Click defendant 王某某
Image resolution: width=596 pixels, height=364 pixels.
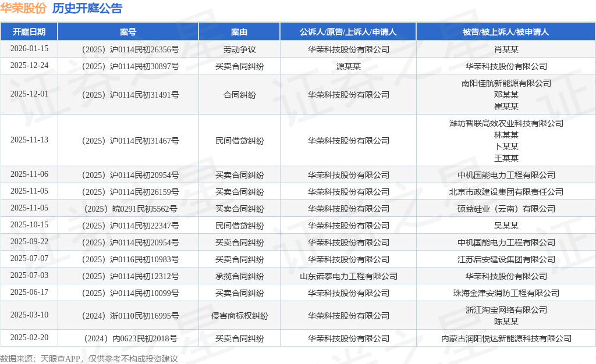[x=506, y=158]
